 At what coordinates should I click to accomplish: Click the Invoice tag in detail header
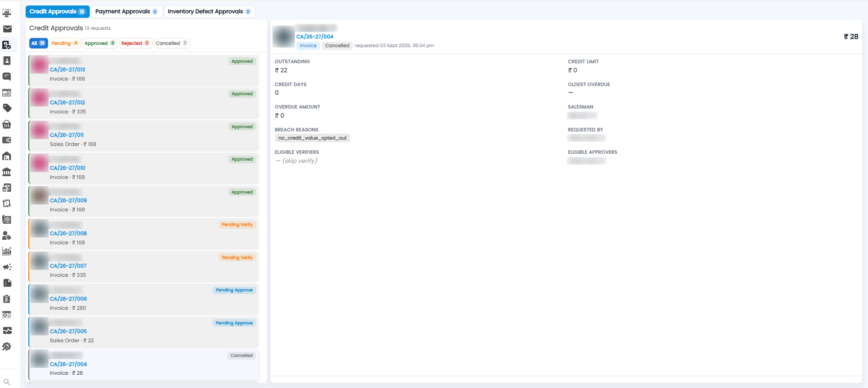pyautogui.click(x=308, y=45)
